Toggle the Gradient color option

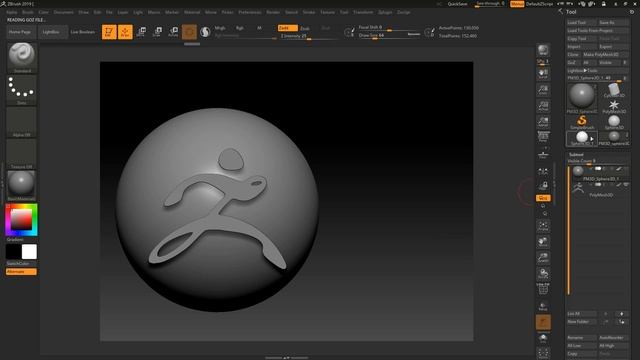(15, 240)
